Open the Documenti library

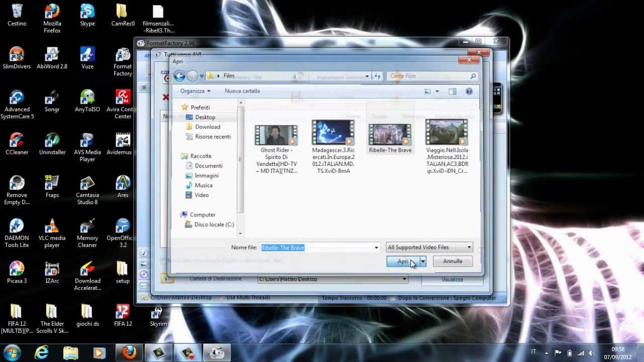(x=209, y=166)
